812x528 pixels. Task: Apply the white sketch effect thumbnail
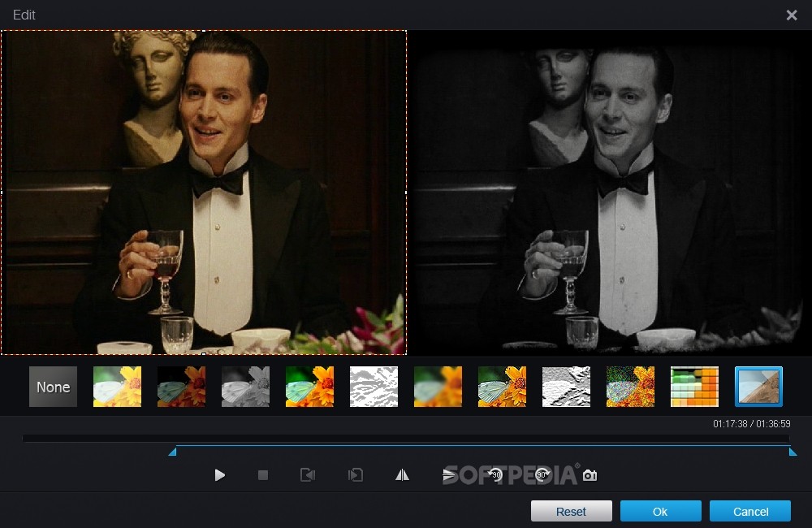click(x=374, y=387)
